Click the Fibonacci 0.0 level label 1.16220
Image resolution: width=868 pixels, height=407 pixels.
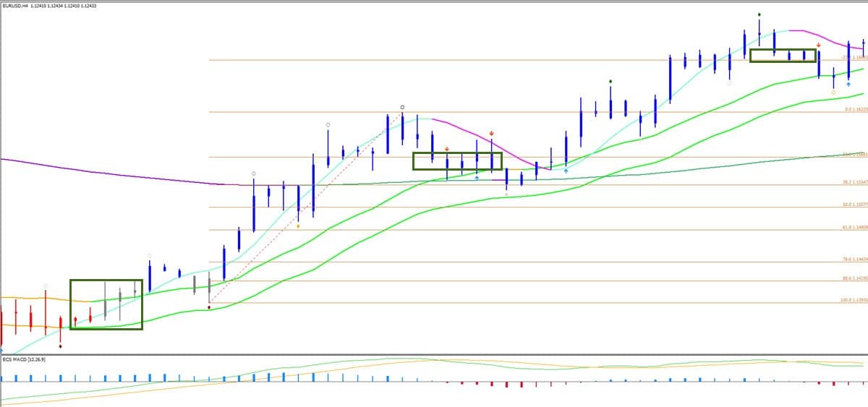[x=856, y=109]
